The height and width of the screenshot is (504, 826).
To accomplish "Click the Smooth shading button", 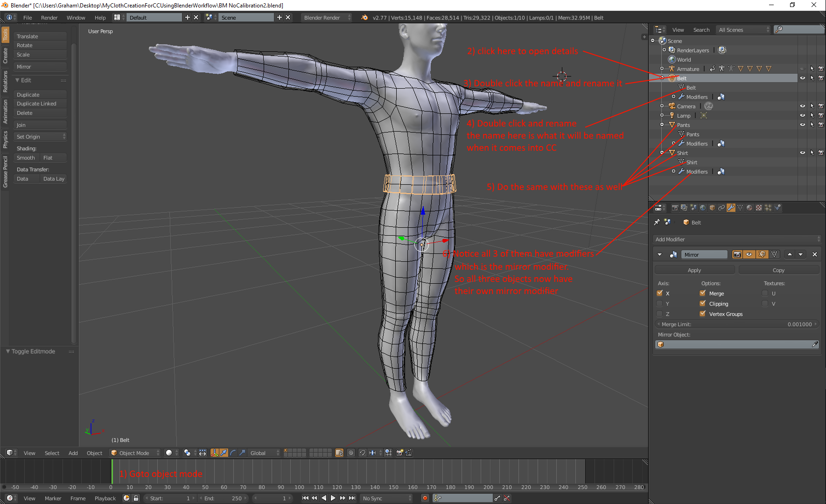I will [27, 158].
